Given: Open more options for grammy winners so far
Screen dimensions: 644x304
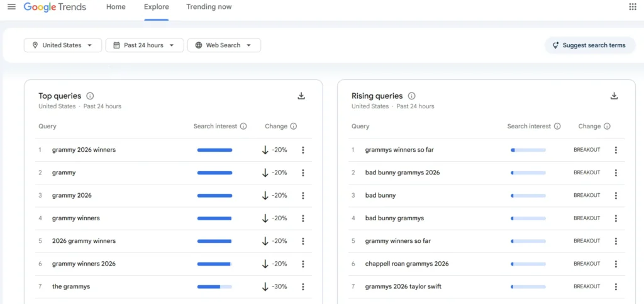Looking at the screenshot, I should [x=616, y=241].
